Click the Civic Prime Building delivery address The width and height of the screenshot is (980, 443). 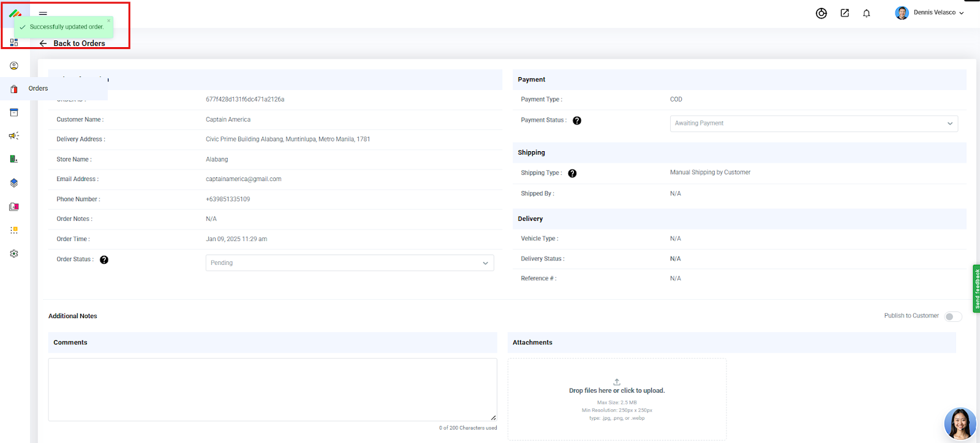pos(288,140)
